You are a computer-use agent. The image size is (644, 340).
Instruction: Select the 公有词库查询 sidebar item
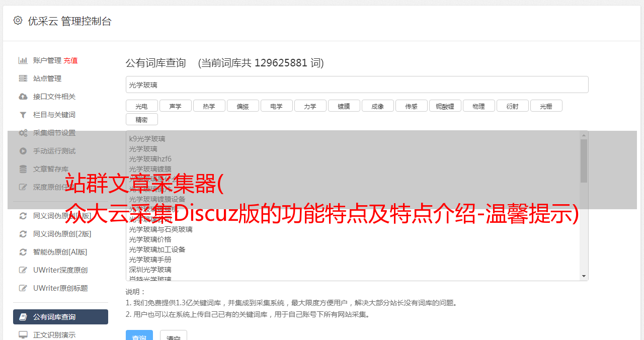pos(60,317)
